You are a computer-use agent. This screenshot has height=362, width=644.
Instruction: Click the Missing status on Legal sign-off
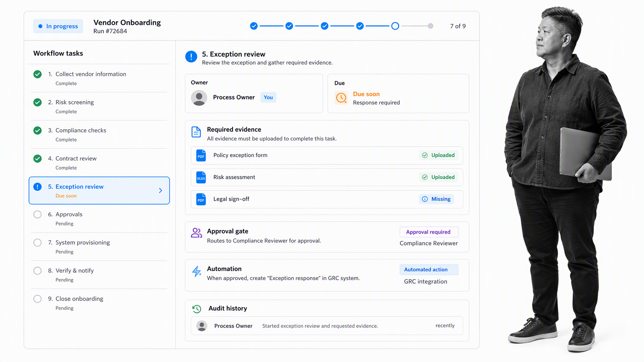436,199
